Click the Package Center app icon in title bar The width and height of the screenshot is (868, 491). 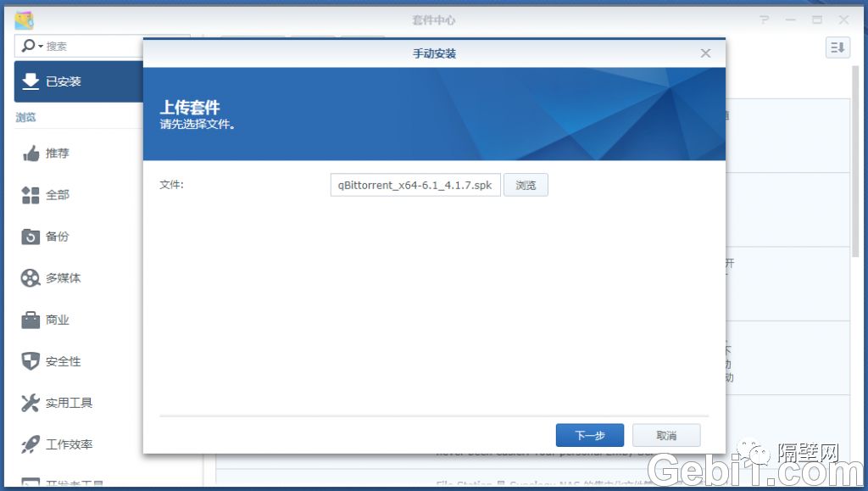[x=25, y=20]
